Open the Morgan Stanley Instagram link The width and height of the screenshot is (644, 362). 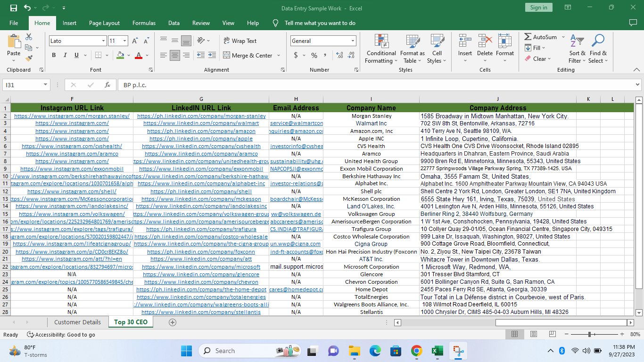[72, 116]
